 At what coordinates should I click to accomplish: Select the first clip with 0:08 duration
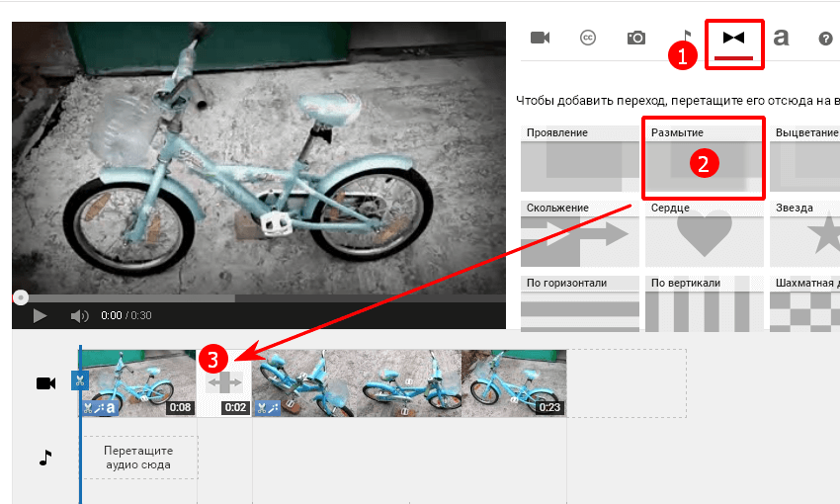(x=138, y=383)
